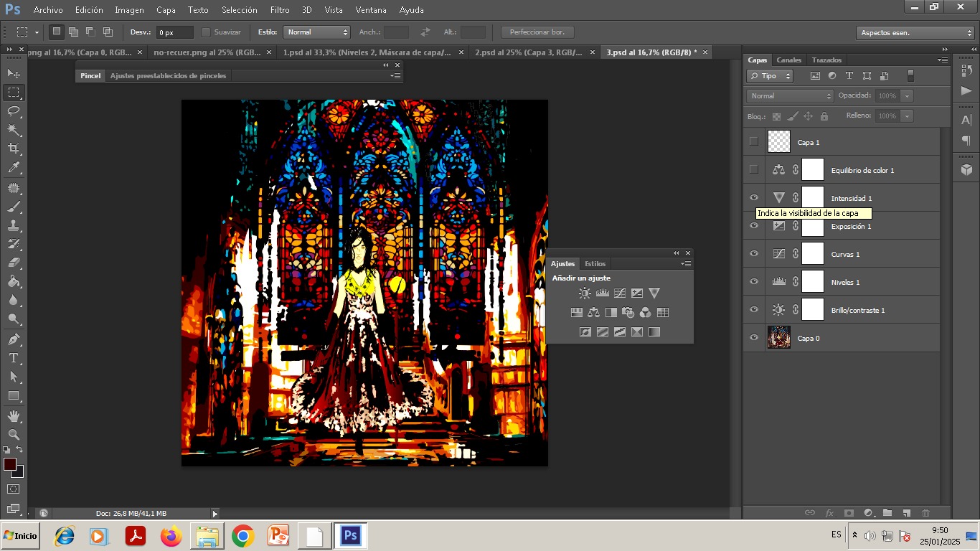This screenshot has width=980, height=551.
Task: Switch to the Estilos tab
Action: point(595,263)
